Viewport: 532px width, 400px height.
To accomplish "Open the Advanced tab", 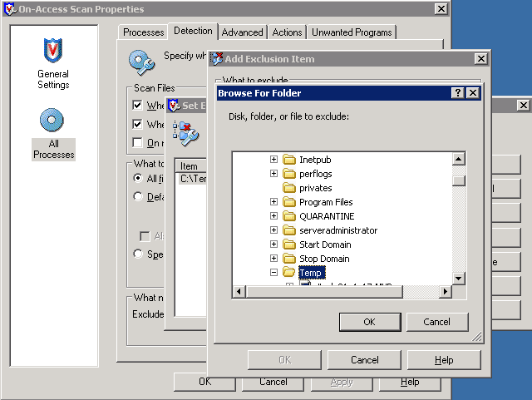I will click(x=242, y=32).
